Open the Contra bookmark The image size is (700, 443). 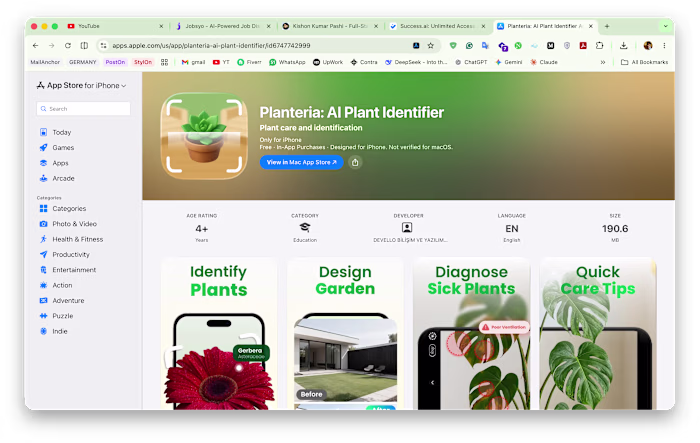(364, 62)
